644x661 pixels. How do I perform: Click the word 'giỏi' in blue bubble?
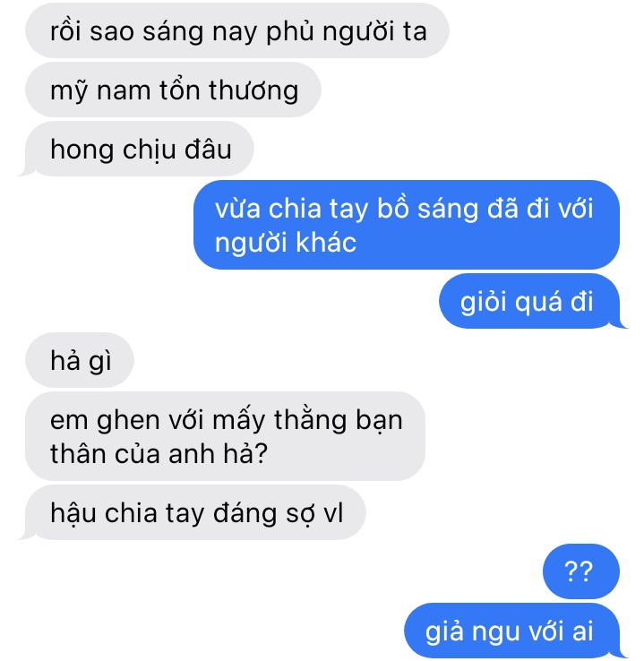tap(484, 302)
